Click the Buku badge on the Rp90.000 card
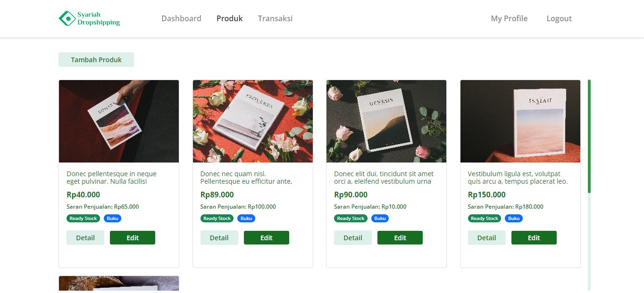Image resolution: width=644 pixels, height=293 pixels. coord(380,218)
